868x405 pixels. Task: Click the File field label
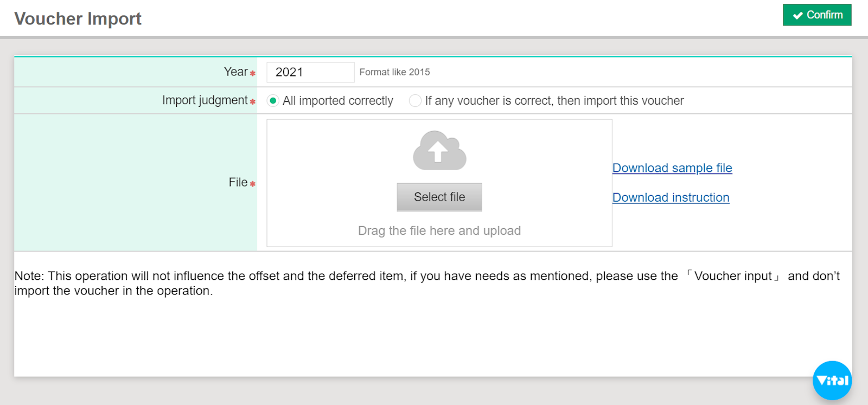238,183
